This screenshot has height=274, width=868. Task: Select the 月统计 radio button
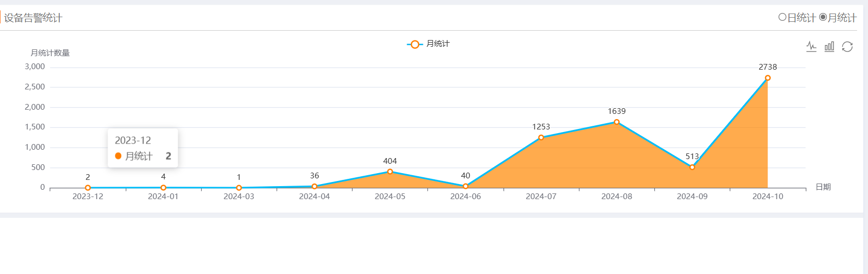[x=823, y=17]
